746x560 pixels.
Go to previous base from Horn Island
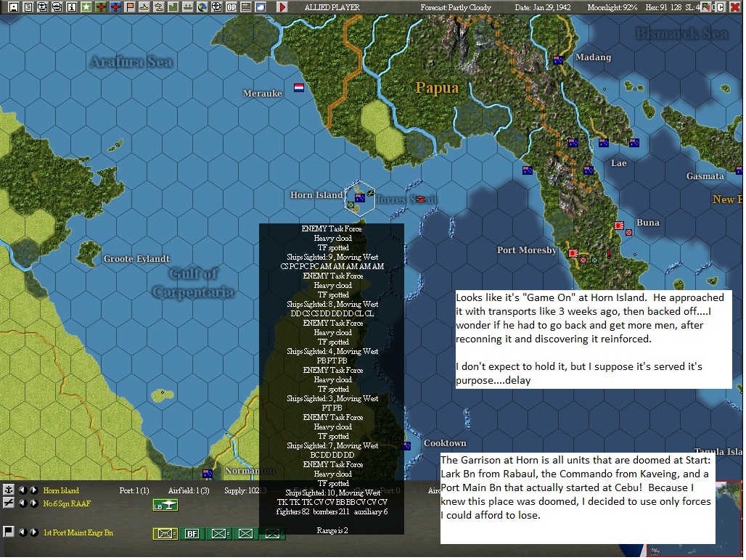tap(22, 490)
